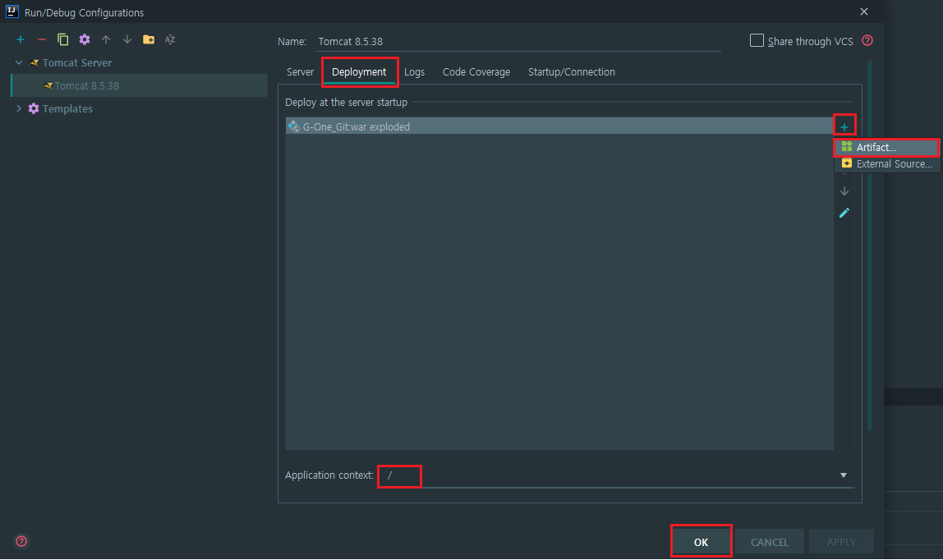Open the Code Coverage tab
This screenshot has width=943, height=560.
pos(476,72)
